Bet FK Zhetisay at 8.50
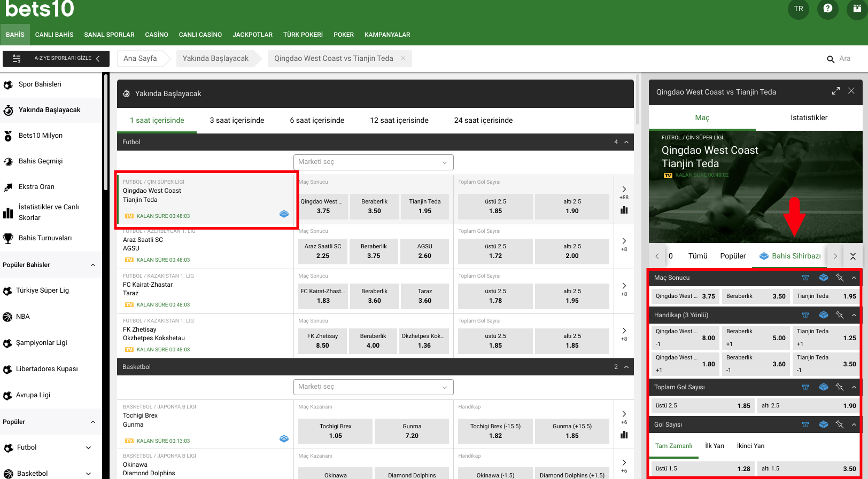 tap(322, 341)
